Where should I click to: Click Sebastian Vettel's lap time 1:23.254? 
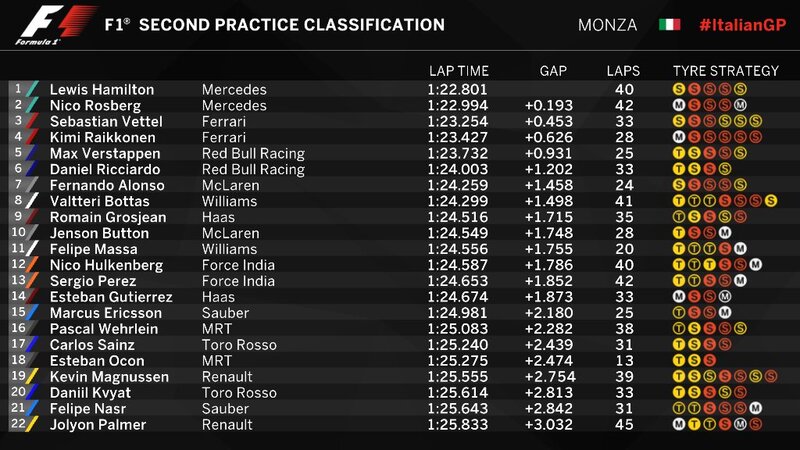click(x=458, y=121)
